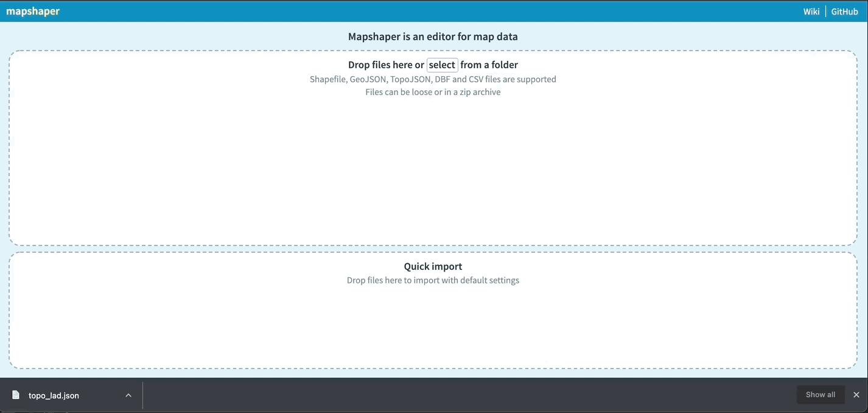Click the file icon of topo_lad.json download
Viewport: 868px width, 413px height.
[16, 395]
